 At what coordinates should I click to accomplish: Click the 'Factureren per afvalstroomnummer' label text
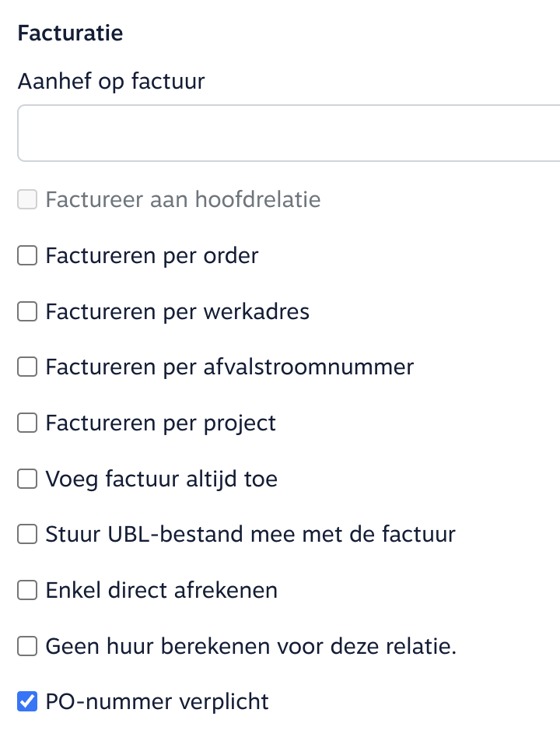pos(229,367)
